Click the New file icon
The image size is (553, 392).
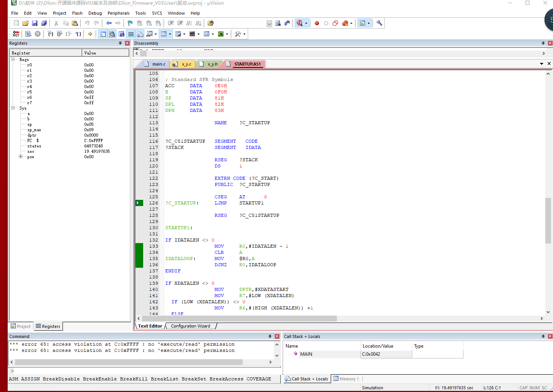pyautogui.click(x=16, y=23)
